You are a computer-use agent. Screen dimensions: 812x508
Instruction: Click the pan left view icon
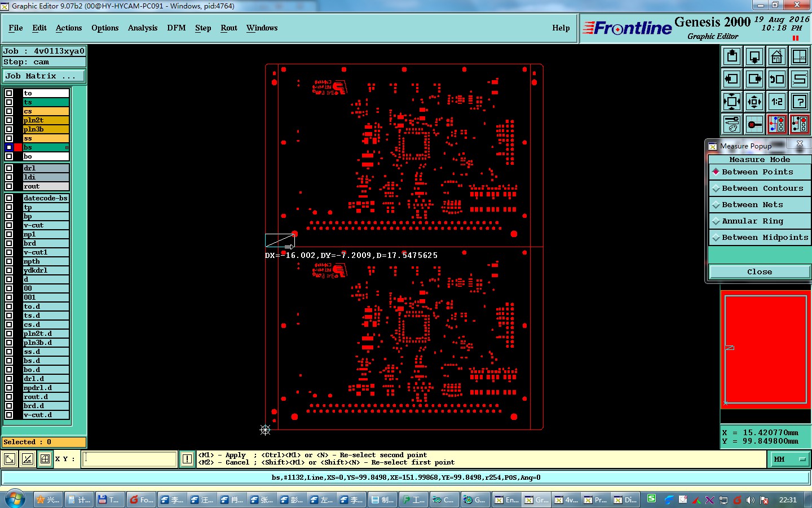pyautogui.click(x=732, y=79)
